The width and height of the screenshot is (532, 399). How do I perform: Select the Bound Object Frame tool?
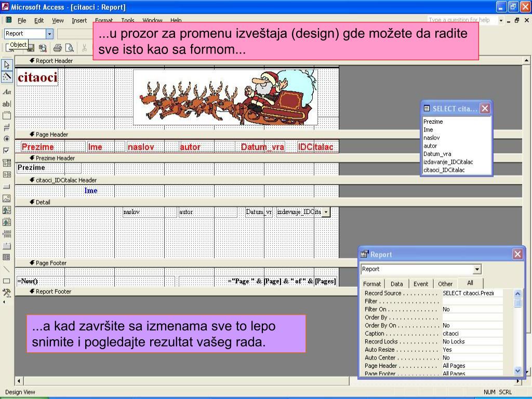click(x=7, y=222)
